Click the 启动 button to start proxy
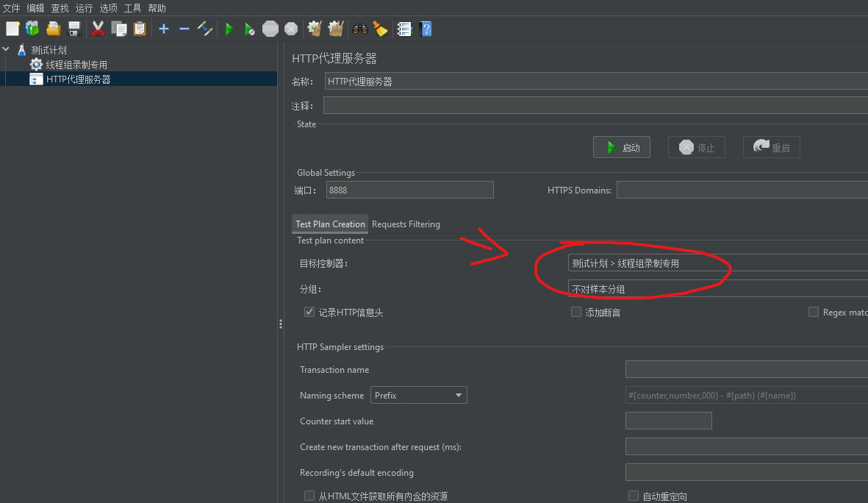 click(622, 147)
